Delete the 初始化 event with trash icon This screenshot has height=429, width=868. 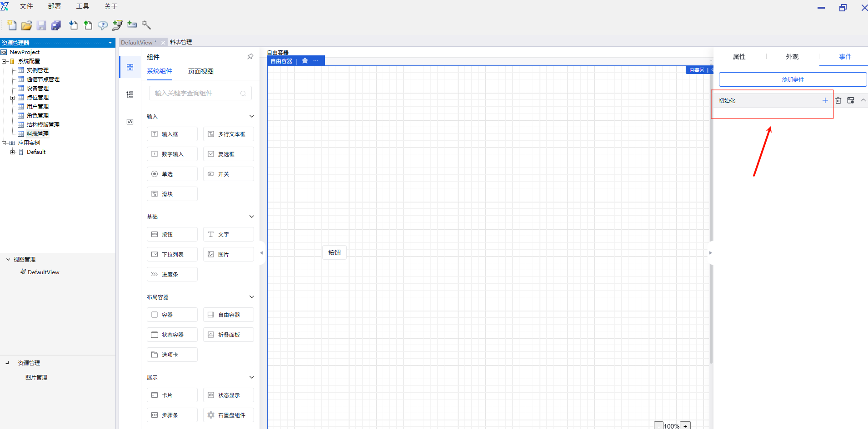(838, 100)
